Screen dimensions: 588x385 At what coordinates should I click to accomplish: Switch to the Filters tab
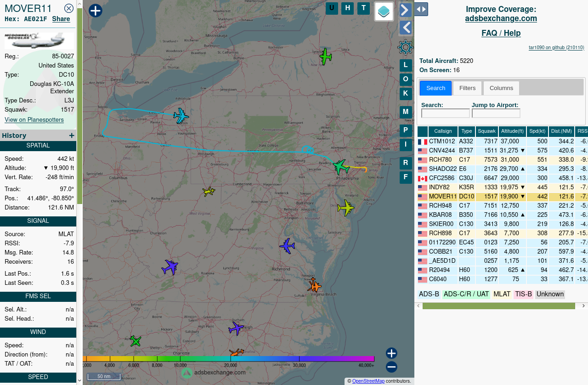[467, 88]
